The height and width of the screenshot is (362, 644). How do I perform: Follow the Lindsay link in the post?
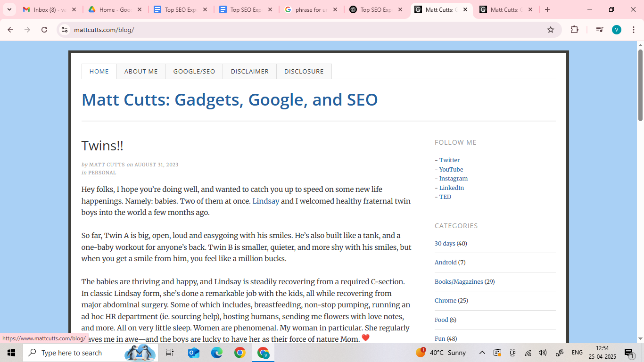tap(266, 201)
